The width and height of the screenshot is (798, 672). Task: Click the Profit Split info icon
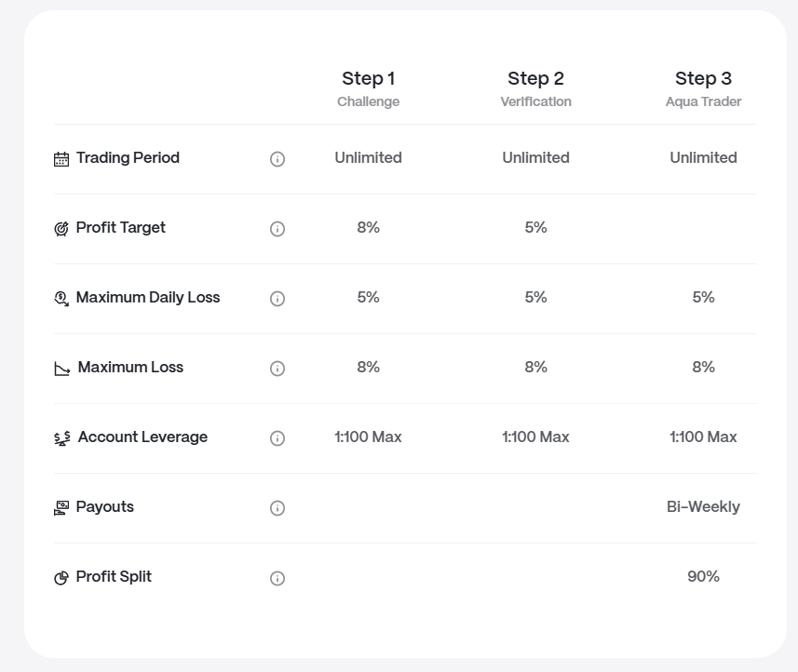coord(277,578)
